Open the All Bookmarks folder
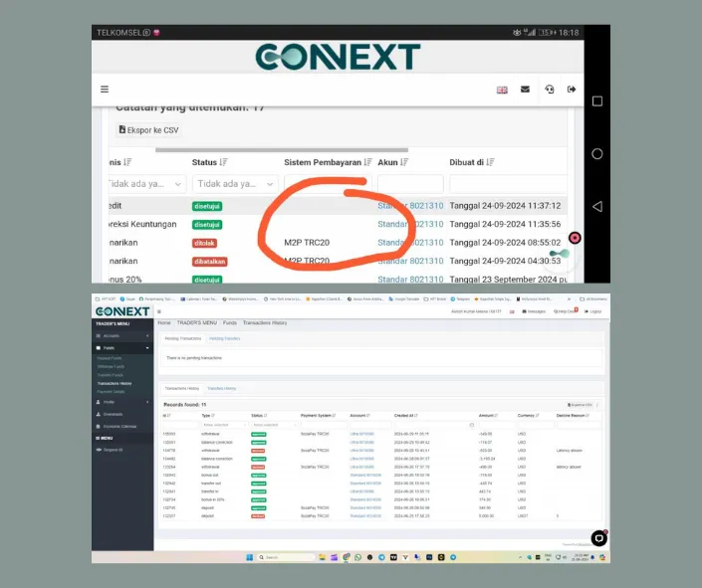This screenshot has width=702, height=588. (x=593, y=298)
